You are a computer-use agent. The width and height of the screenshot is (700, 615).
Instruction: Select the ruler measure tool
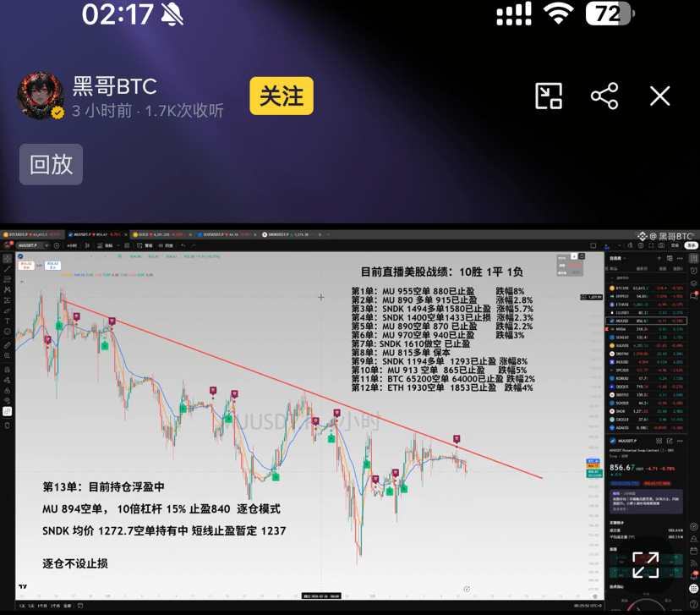[x=7, y=345]
